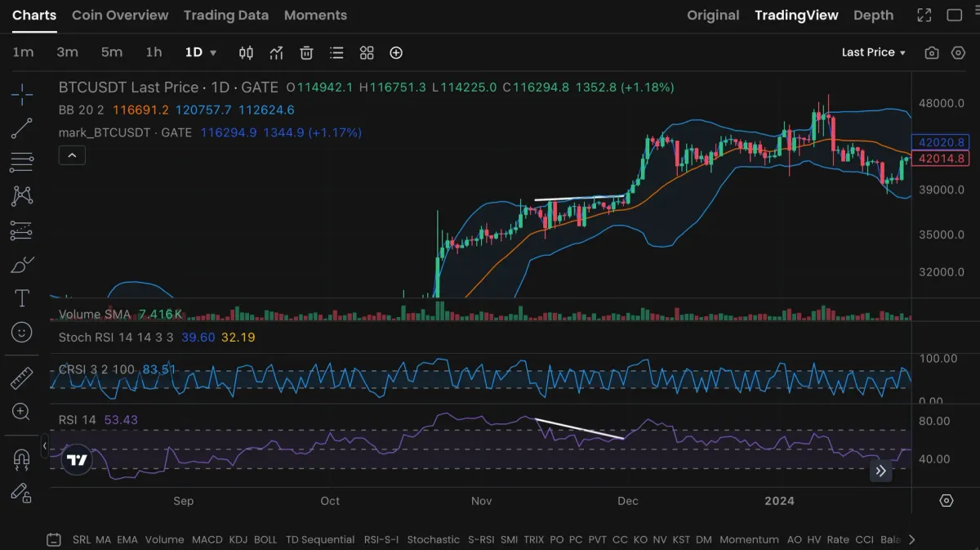Switch to Depth chart view
Screen dimensions: 980x550
tap(873, 15)
